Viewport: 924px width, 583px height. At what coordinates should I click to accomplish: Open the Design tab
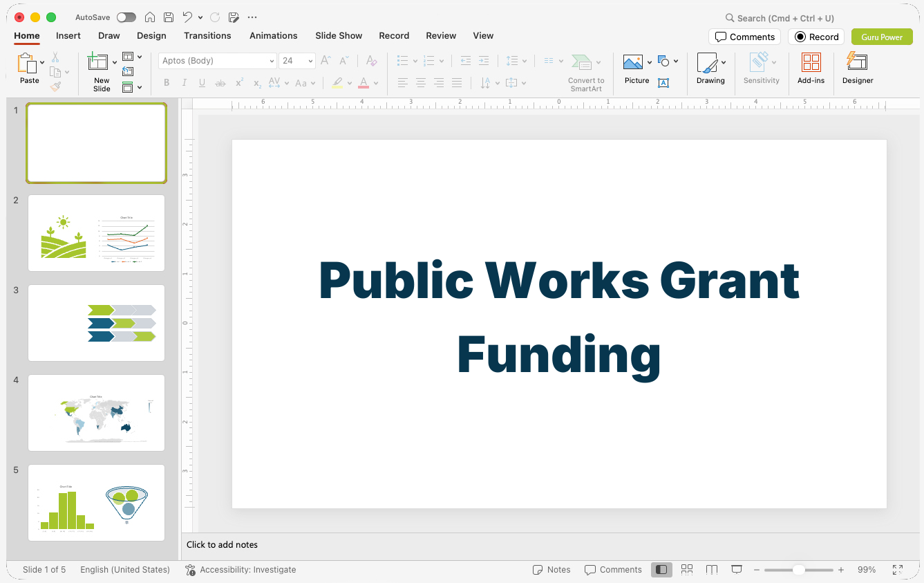click(151, 35)
